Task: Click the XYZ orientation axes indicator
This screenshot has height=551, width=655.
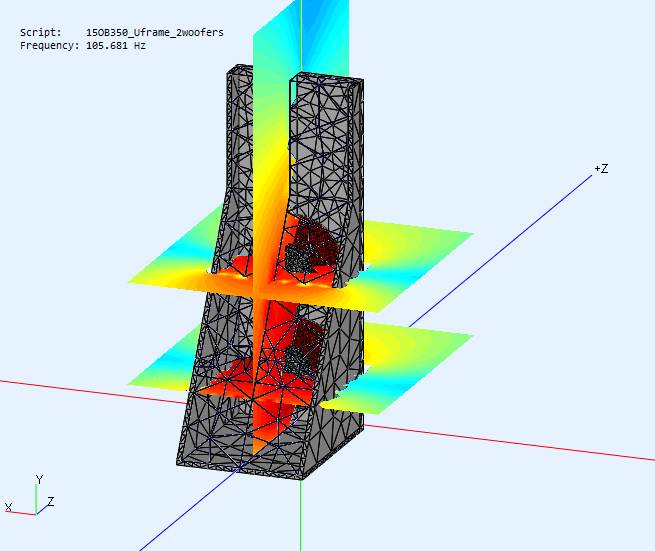Action: click(x=30, y=495)
